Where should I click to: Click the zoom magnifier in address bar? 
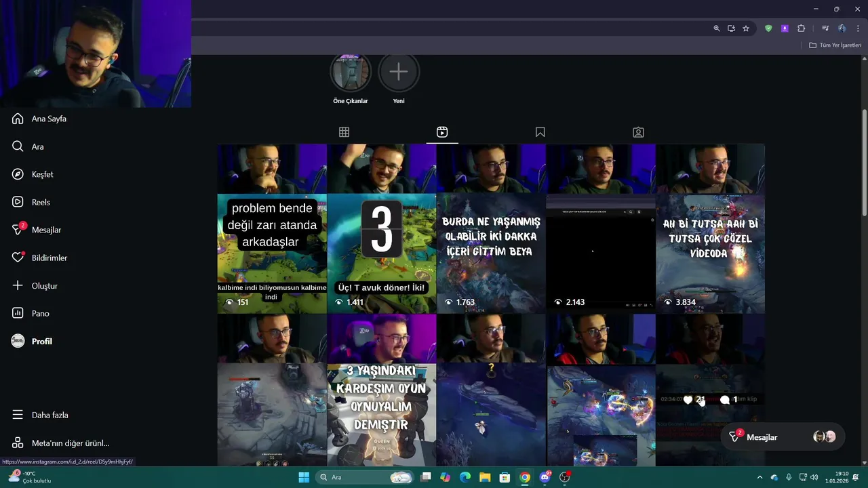[x=716, y=28]
